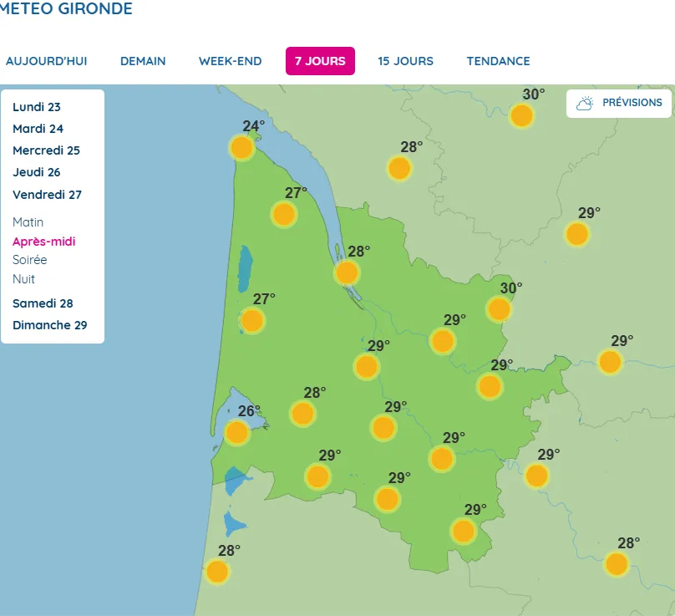
Task: Click the partly cloudy icon in Prévisions
Action: click(585, 103)
